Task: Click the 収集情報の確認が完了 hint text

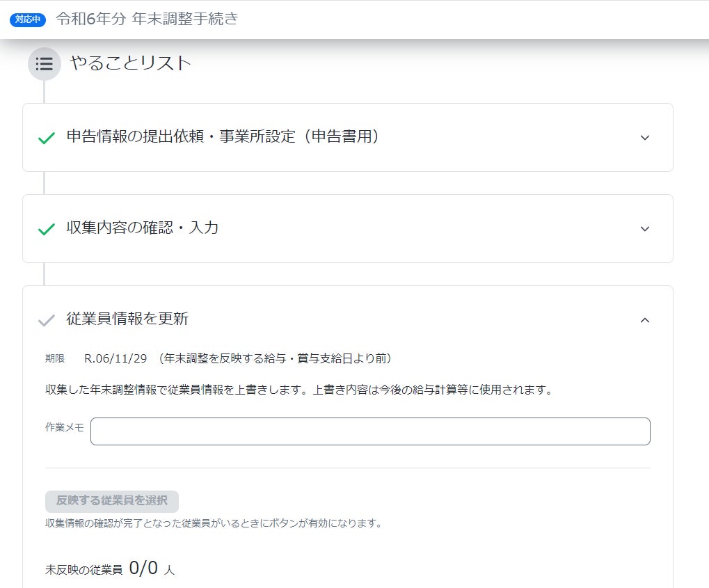Action: pos(214,523)
